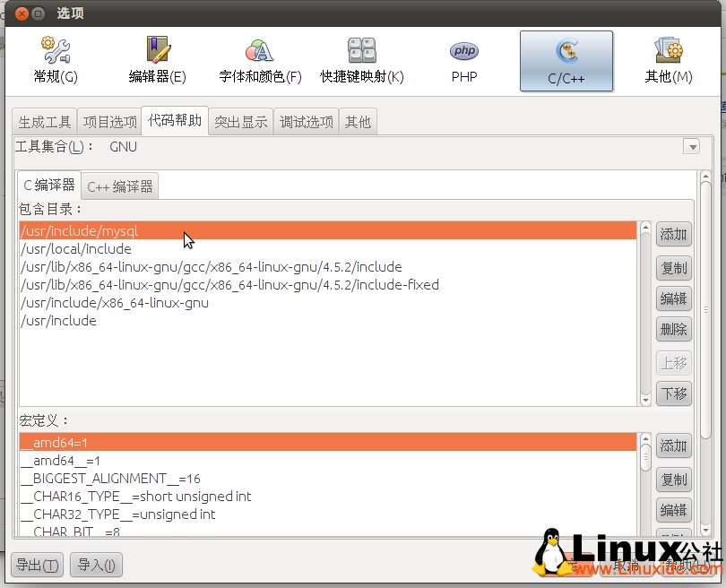
Task: Switch to the 项目选项 tab
Action: click(x=110, y=122)
